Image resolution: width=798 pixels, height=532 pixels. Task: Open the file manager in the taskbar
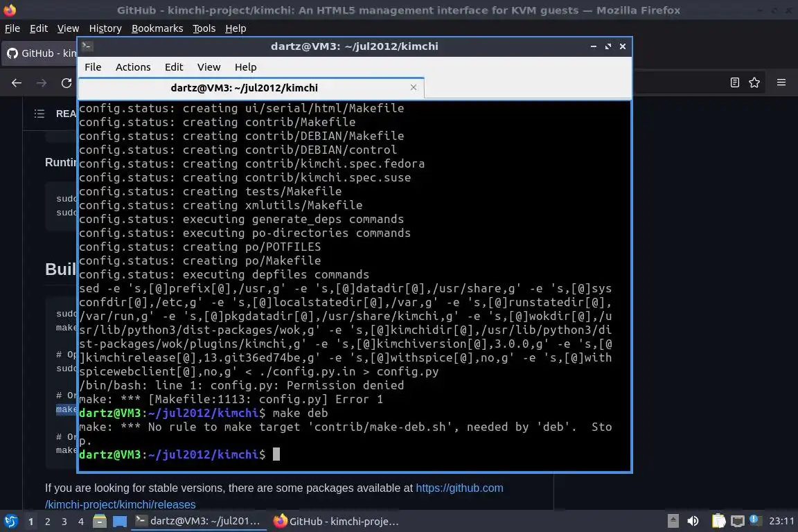100,521
